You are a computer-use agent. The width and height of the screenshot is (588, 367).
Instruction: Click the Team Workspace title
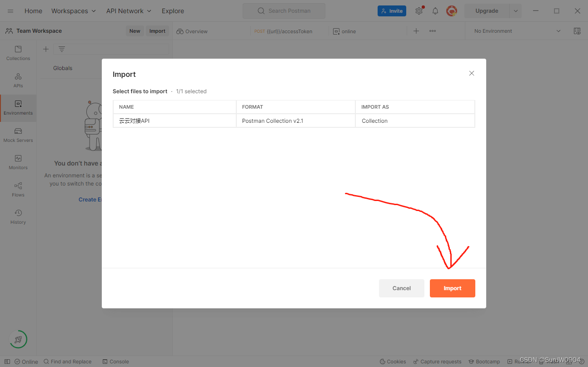[x=39, y=31]
